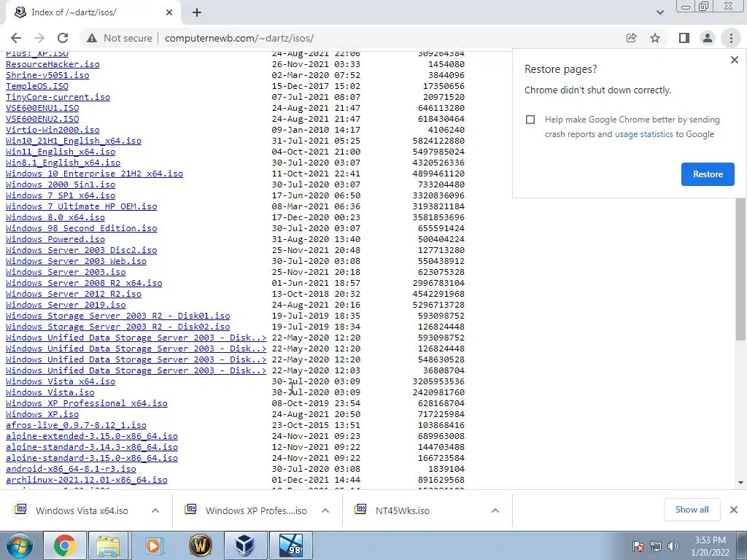Open Windows_Powered.iso link
The height and width of the screenshot is (560, 747).
coord(55,239)
